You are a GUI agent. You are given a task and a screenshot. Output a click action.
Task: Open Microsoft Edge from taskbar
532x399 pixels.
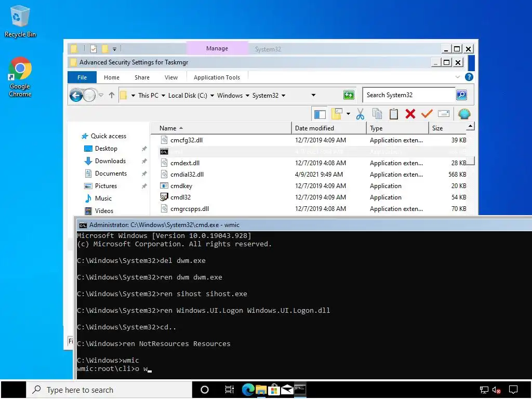click(248, 390)
